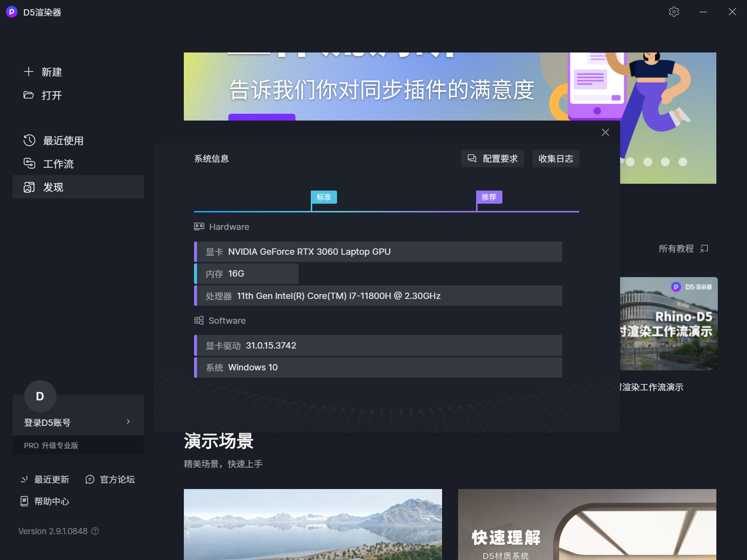Click 演示场景 heading
Image resolution: width=747 pixels, height=560 pixels.
coord(219,441)
